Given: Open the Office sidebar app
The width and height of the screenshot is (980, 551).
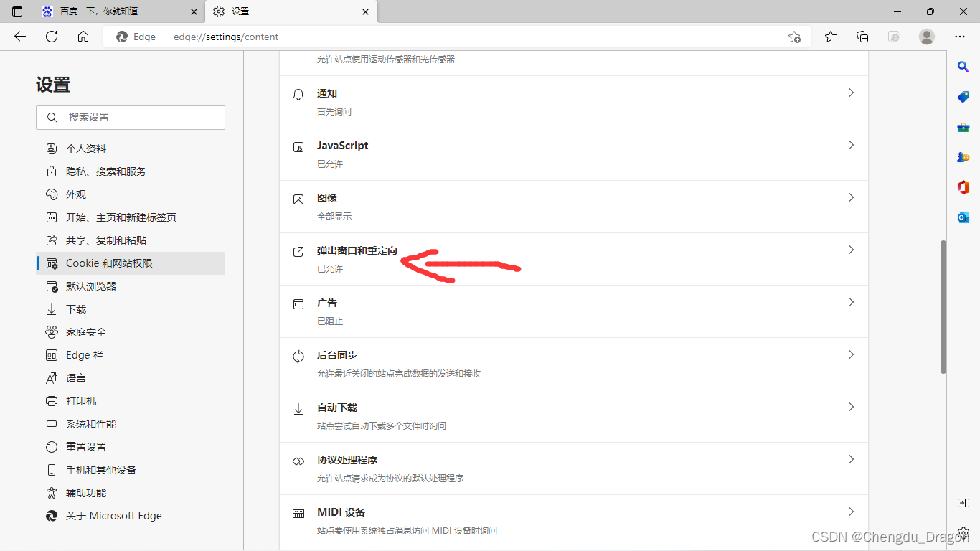Looking at the screenshot, I should pos(963,187).
